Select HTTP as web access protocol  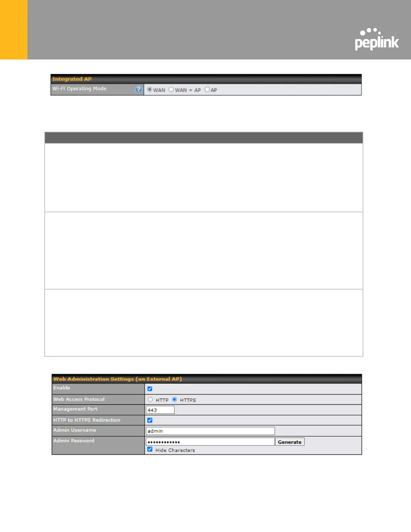(x=150, y=399)
